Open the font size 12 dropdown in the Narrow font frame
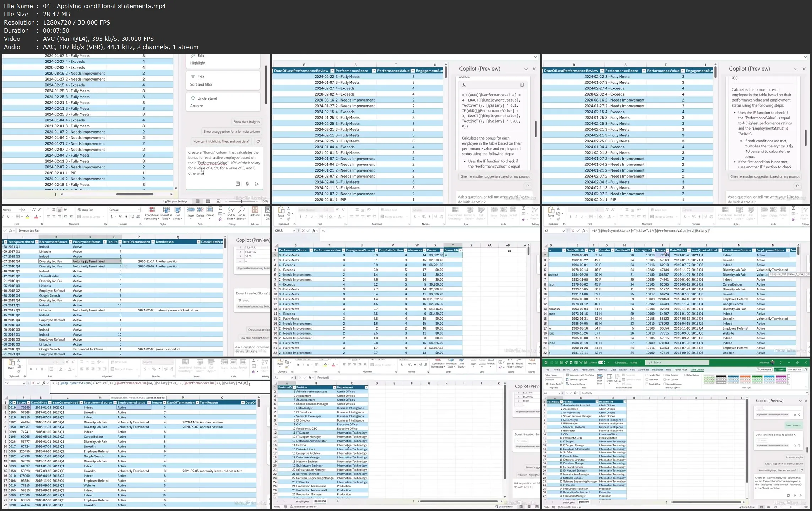 pos(29,210)
